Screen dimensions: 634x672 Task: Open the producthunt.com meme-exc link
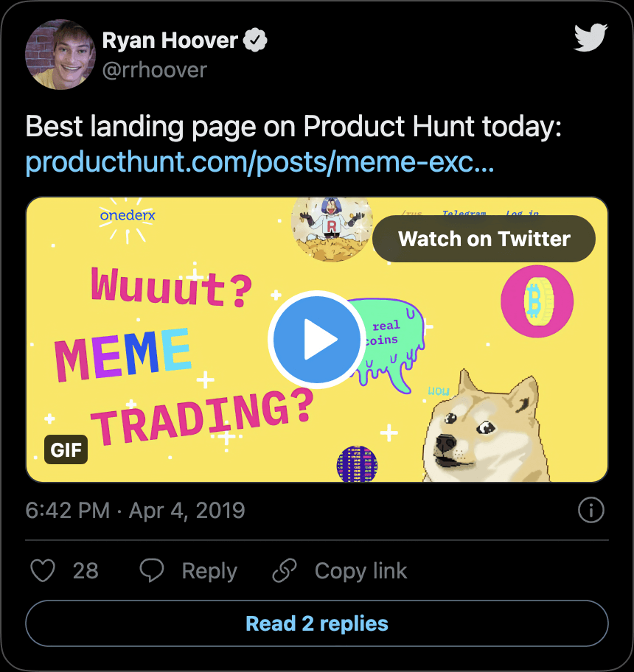click(259, 163)
